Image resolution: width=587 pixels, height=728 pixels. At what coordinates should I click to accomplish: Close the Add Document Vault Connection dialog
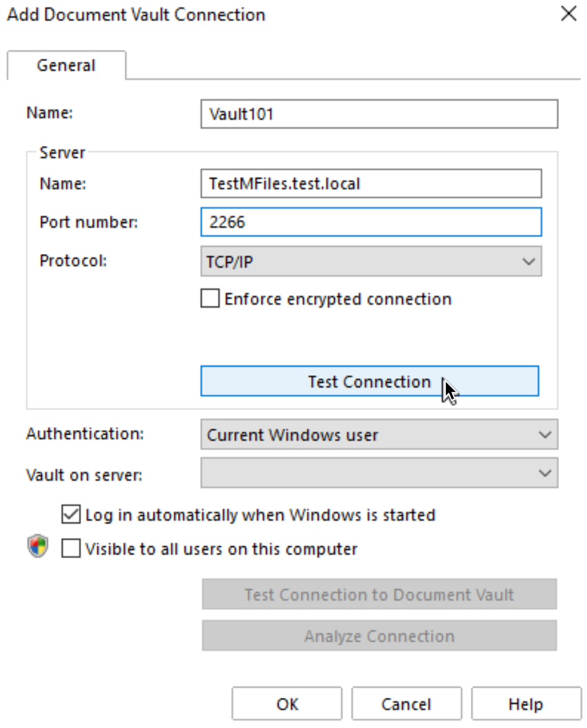tap(568, 14)
